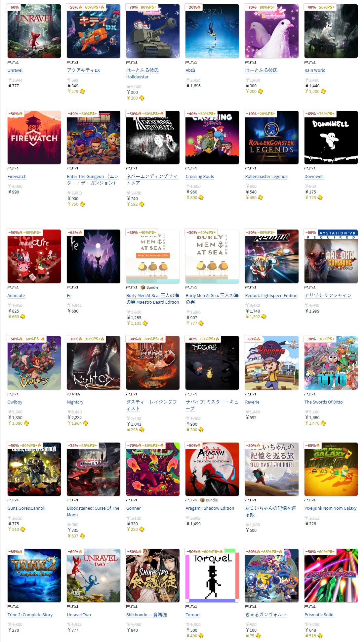
Task: Click the Arizona Sunshine cover image
Action: pos(331,256)
